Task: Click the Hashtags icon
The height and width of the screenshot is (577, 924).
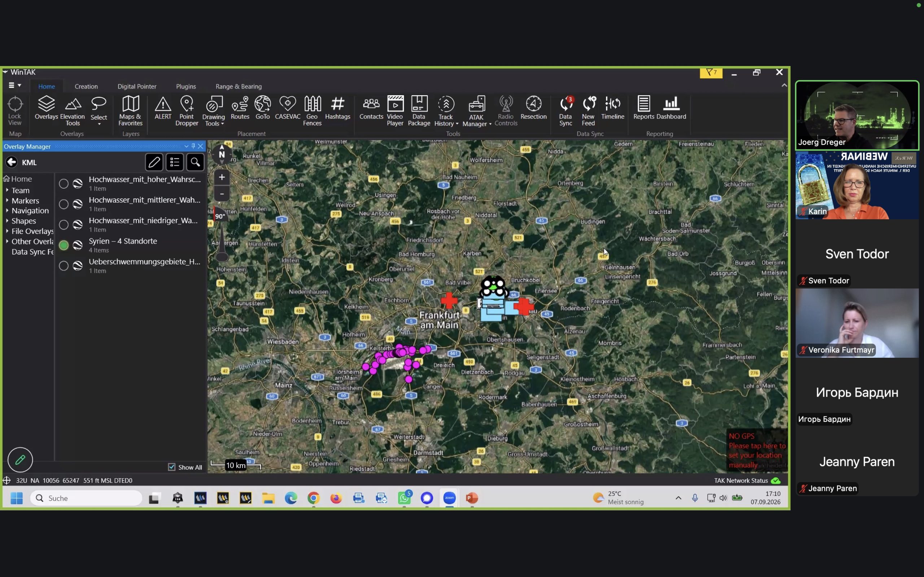Action: coord(337,107)
